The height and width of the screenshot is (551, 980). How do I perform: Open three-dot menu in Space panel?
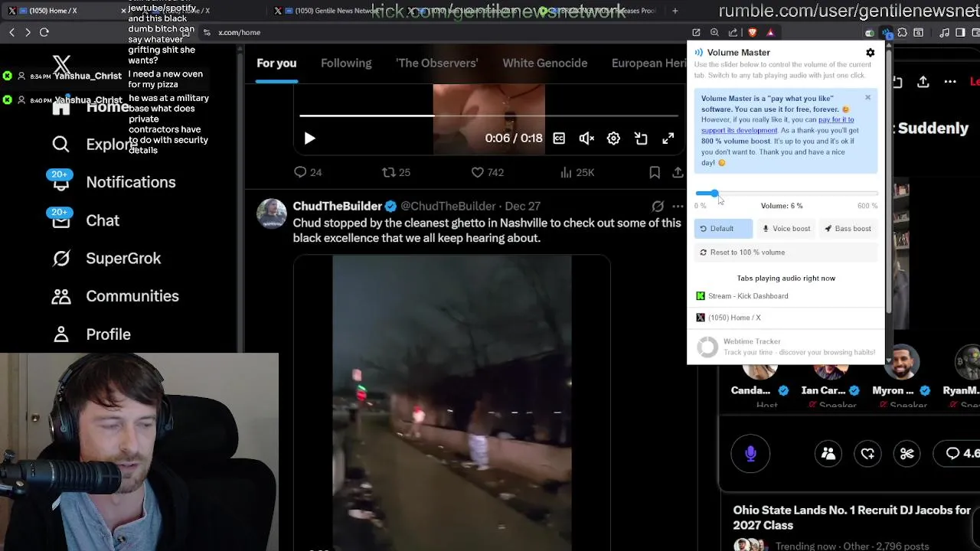pos(950,82)
